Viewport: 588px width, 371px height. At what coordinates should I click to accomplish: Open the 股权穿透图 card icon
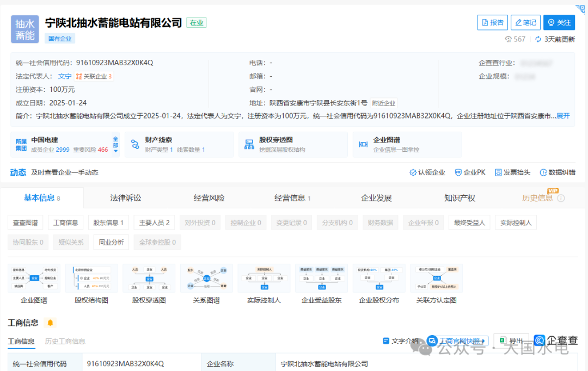(x=249, y=144)
